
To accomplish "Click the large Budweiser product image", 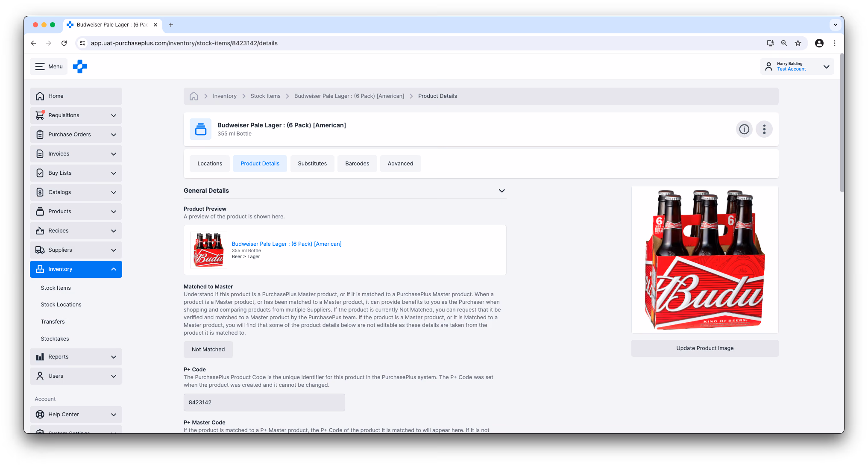I will click(705, 260).
